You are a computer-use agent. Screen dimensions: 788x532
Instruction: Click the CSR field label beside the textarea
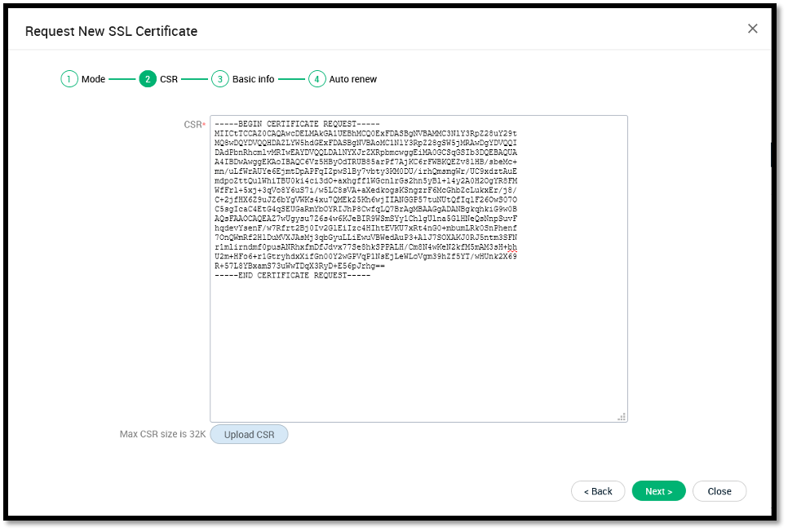[193, 125]
